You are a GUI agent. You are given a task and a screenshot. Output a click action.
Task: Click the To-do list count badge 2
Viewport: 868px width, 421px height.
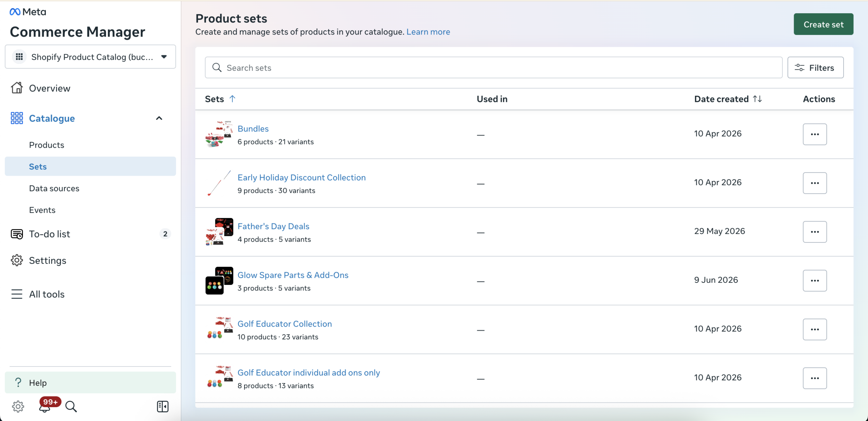[x=165, y=234]
